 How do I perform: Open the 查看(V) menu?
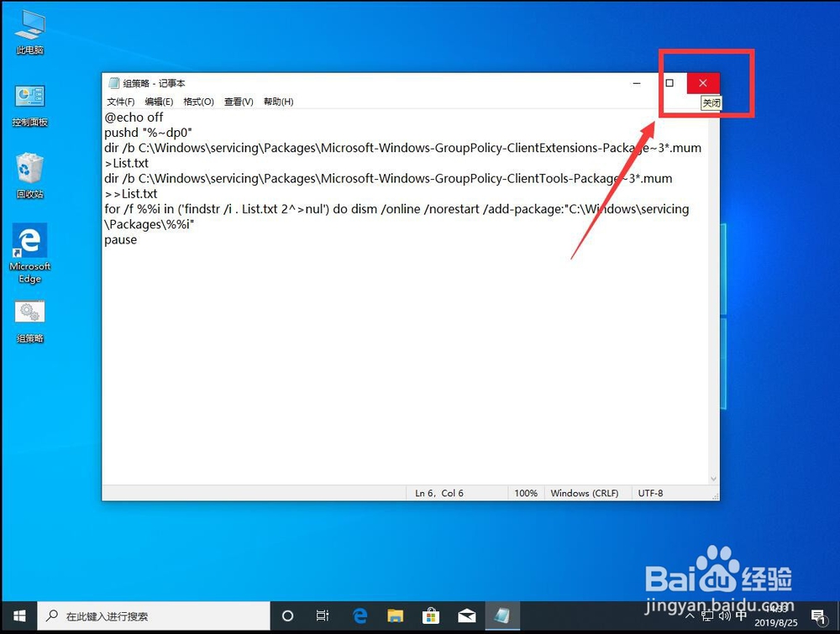pyautogui.click(x=239, y=102)
